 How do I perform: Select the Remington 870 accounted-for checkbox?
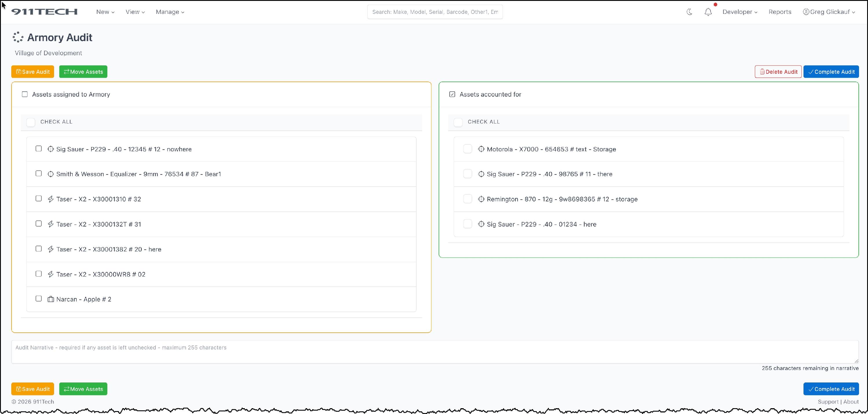pos(467,199)
